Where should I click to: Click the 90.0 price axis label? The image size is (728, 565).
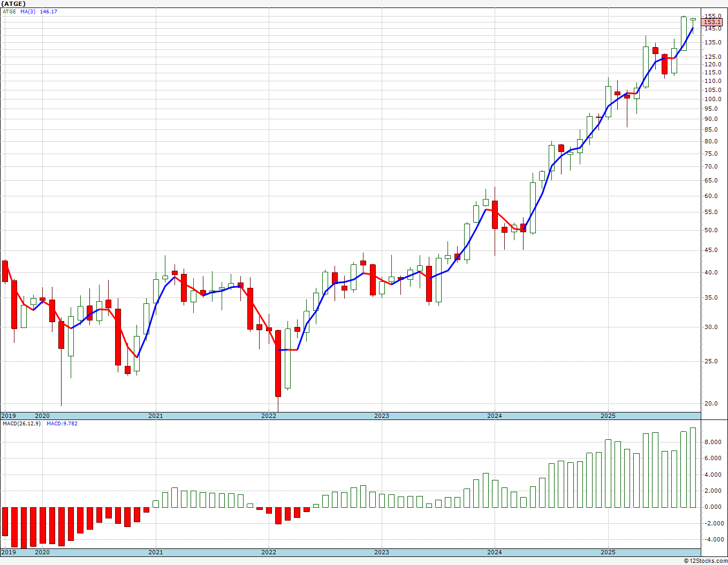click(x=711, y=119)
